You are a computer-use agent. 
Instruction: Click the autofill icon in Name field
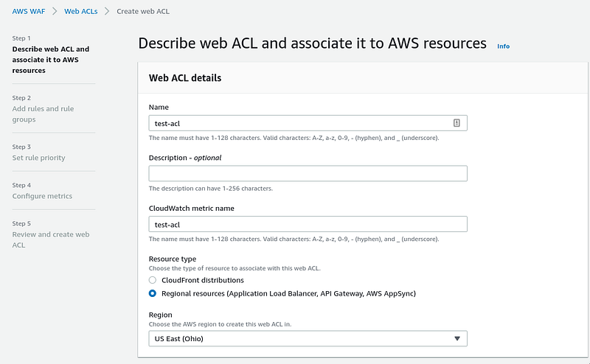[x=457, y=123]
